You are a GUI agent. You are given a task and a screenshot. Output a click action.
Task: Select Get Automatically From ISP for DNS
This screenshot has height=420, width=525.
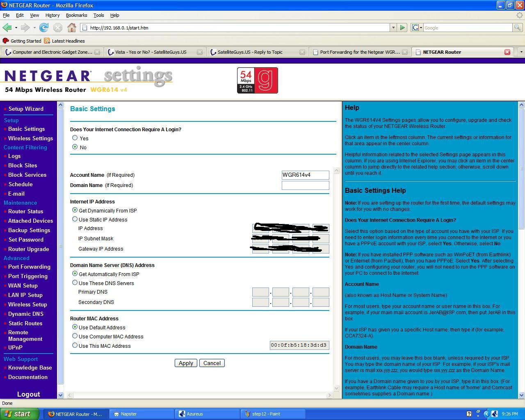click(75, 274)
